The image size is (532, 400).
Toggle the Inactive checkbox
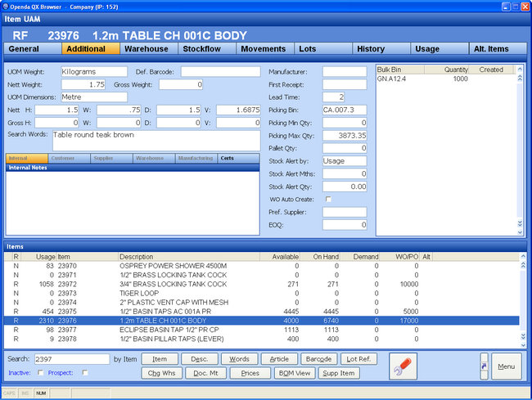[x=40, y=372]
